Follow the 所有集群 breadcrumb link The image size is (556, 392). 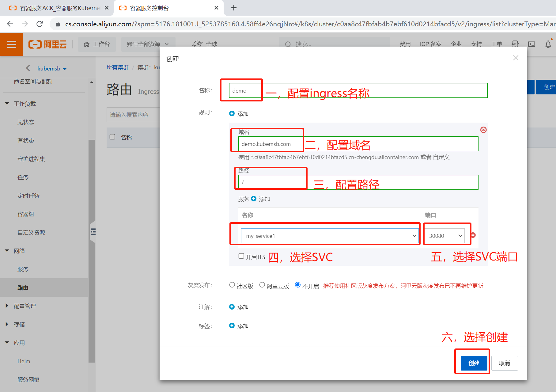(118, 67)
